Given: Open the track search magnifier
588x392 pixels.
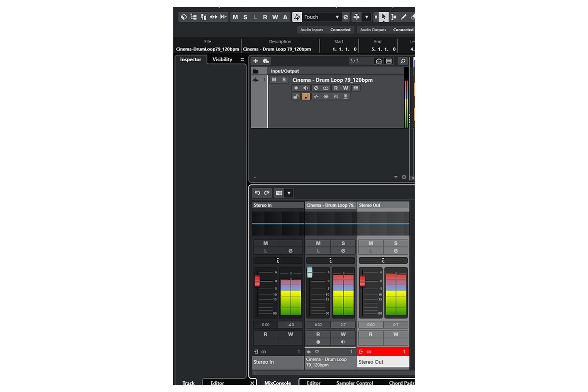Looking at the screenshot, I should 402,61.
